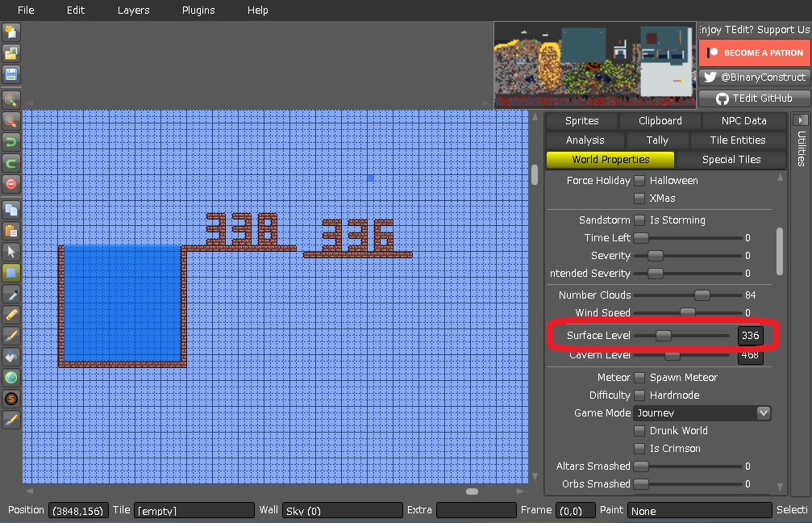Click the Surface Level value field
The width and height of the screenshot is (812, 523).
point(750,336)
